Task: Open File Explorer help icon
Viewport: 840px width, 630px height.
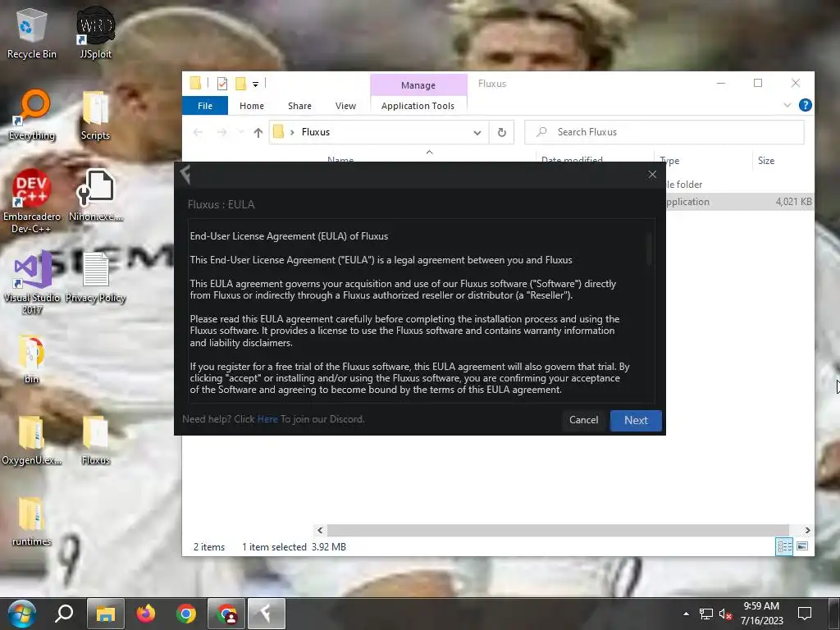Action: coord(806,105)
